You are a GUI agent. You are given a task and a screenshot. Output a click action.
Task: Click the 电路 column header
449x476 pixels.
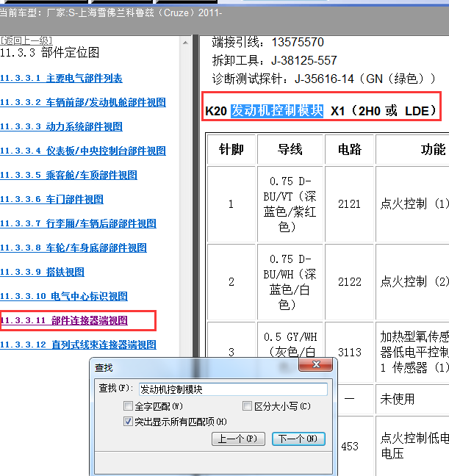[x=349, y=149]
